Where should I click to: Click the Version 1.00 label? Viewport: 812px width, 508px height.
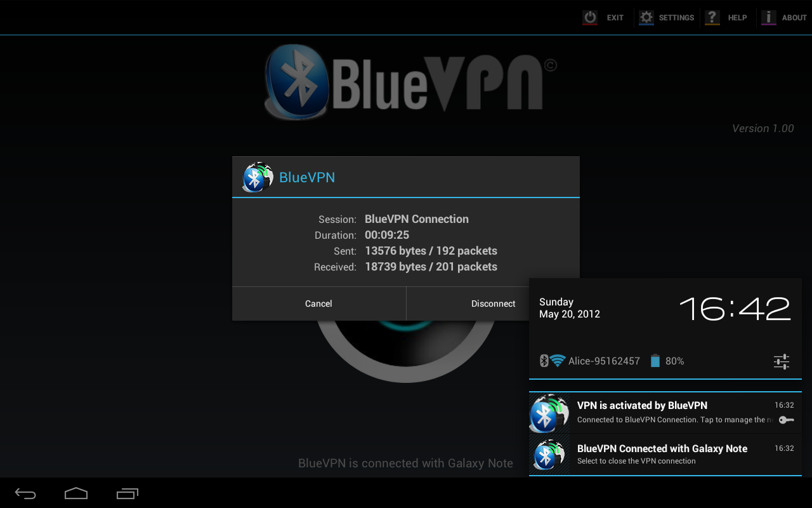(x=763, y=128)
